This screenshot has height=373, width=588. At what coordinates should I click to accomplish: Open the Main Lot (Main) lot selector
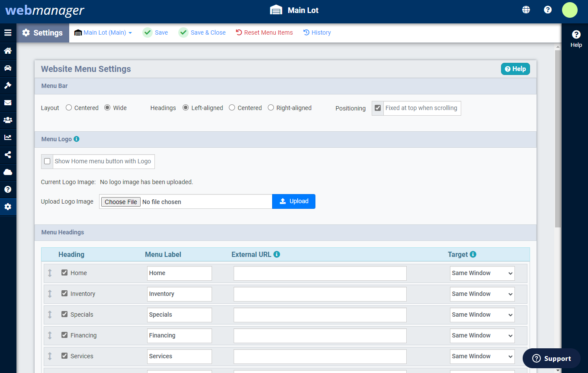point(103,32)
